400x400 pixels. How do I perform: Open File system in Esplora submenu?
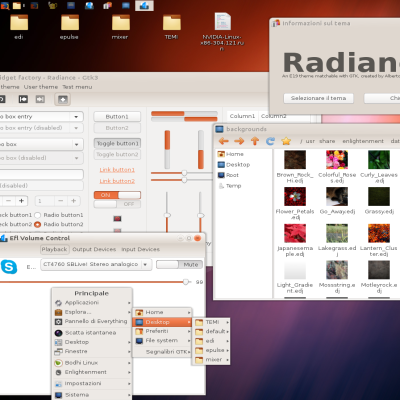[x=163, y=341]
